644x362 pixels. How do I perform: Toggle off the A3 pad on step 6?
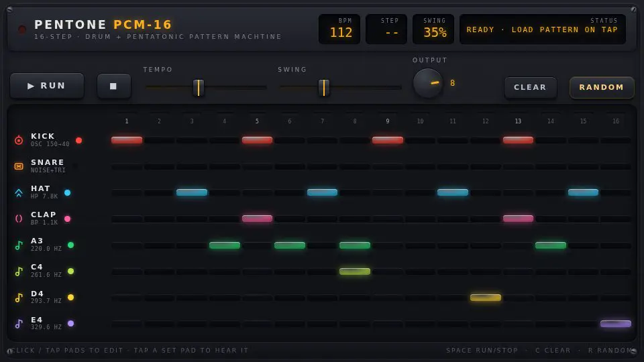[290, 245]
